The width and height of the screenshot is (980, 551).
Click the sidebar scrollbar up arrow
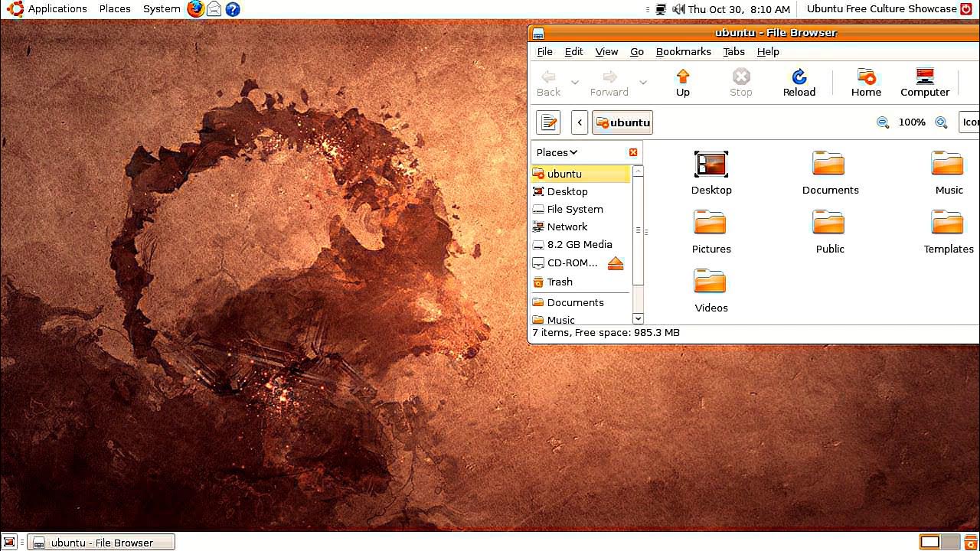(x=638, y=171)
